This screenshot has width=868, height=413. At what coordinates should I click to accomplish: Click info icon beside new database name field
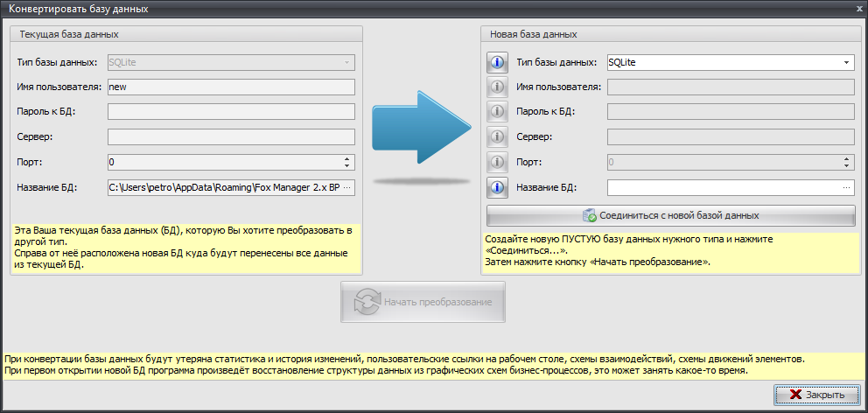pyautogui.click(x=497, y=187)
